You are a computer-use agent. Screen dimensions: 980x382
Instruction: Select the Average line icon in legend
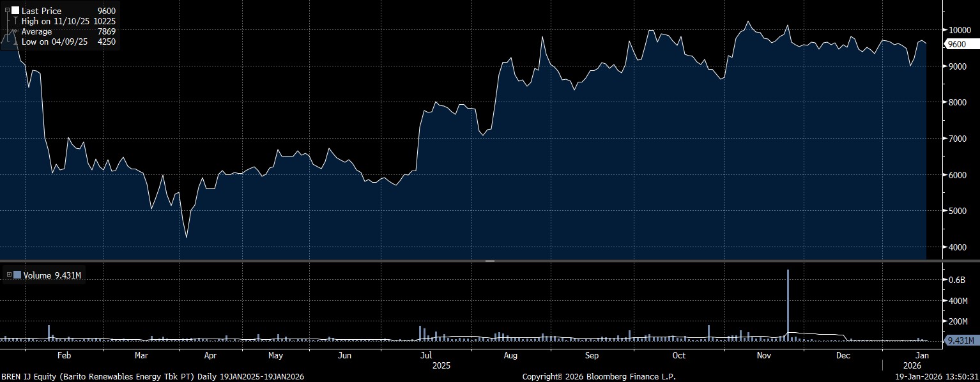(x=15, y=31)
